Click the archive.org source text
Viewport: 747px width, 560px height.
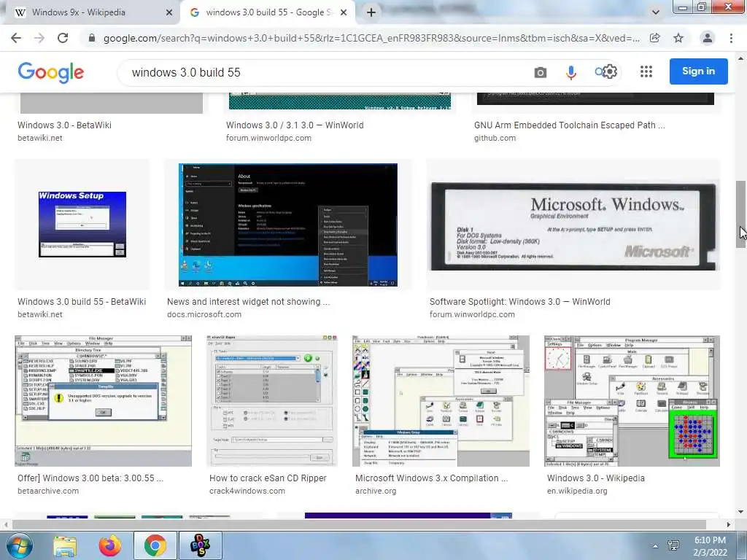[x=376, y=491]
